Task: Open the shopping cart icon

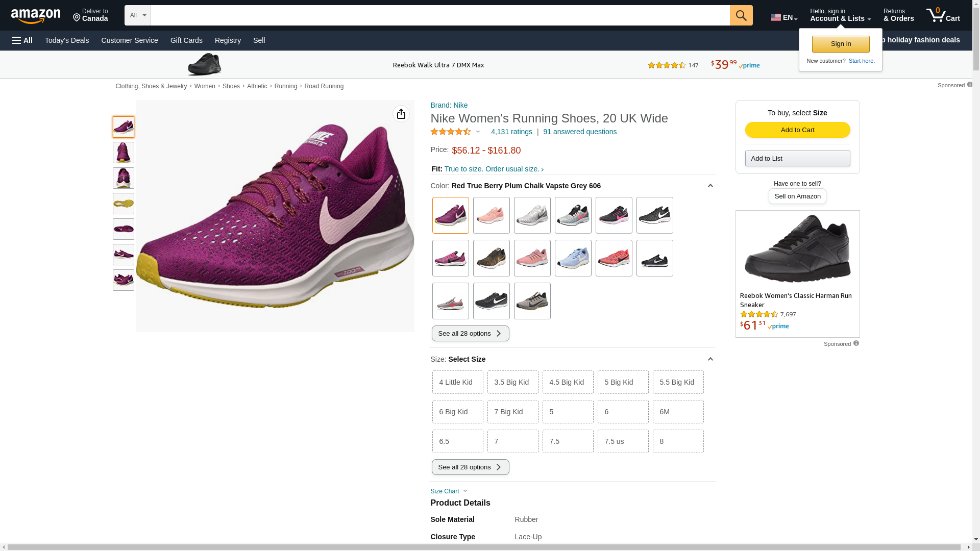Action: click(942, 15)
